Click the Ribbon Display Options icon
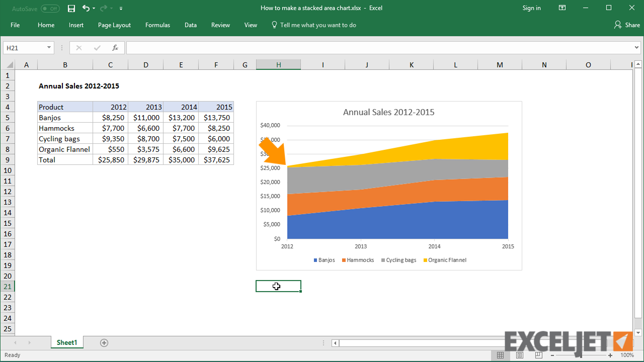 pyautogui.click(x=562, y=8)
